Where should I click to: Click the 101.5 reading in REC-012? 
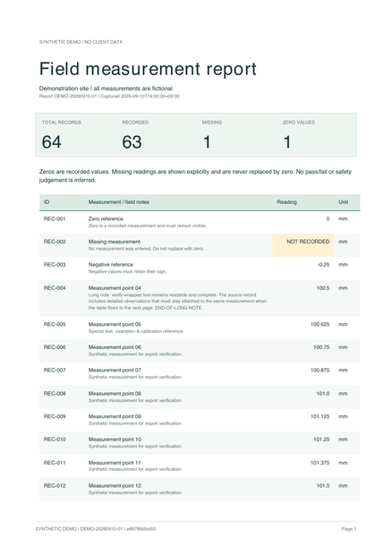(x=323, y=486)
